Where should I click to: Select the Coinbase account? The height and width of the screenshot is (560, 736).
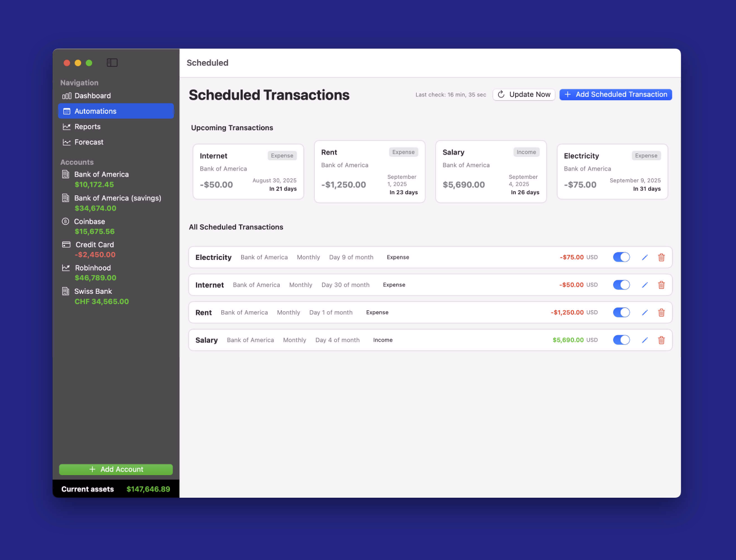pos(115,226)
